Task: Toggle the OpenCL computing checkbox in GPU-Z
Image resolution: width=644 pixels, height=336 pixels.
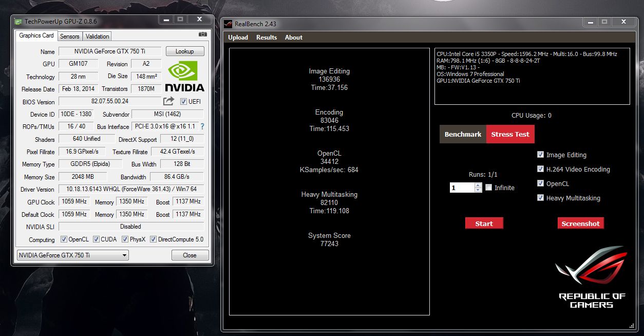Action: [64, 239]
